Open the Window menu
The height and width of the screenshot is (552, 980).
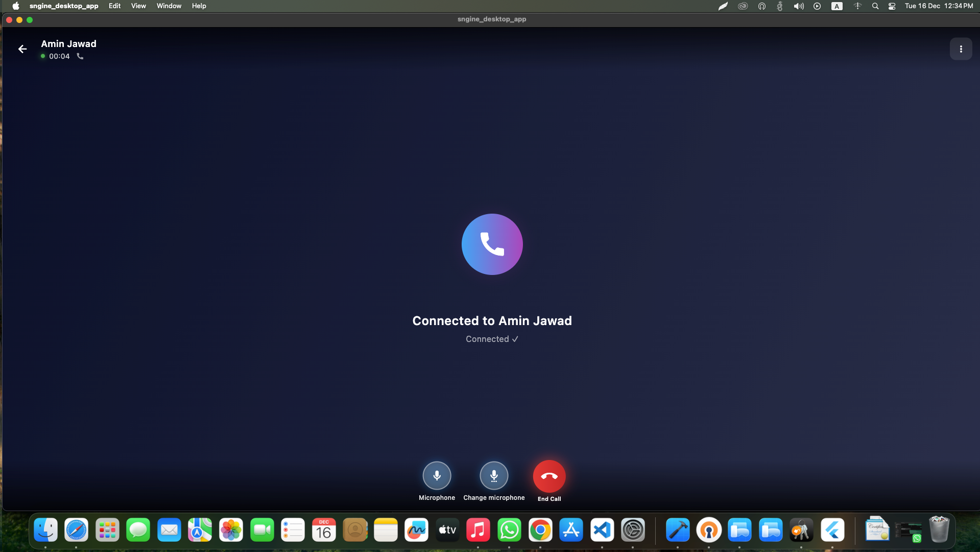[x=169, y=6]
